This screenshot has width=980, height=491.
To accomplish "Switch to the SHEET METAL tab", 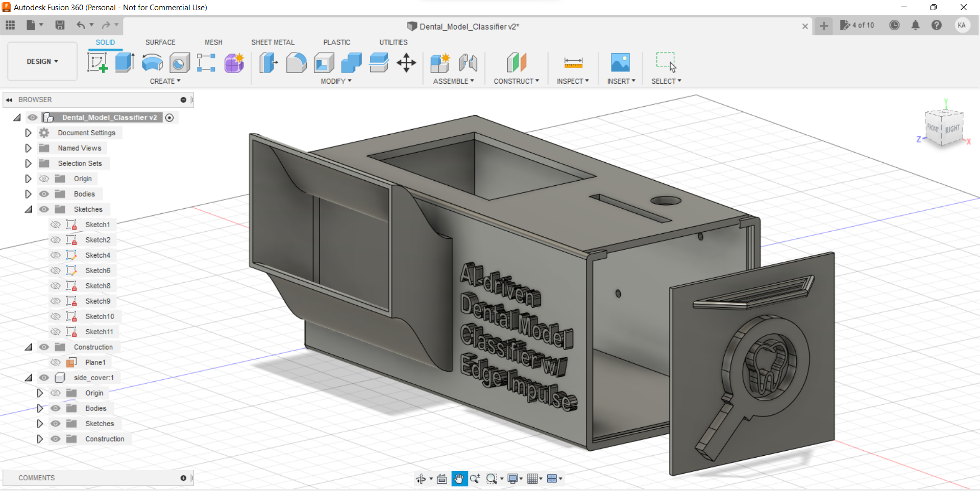I will [x=273, y=42].
